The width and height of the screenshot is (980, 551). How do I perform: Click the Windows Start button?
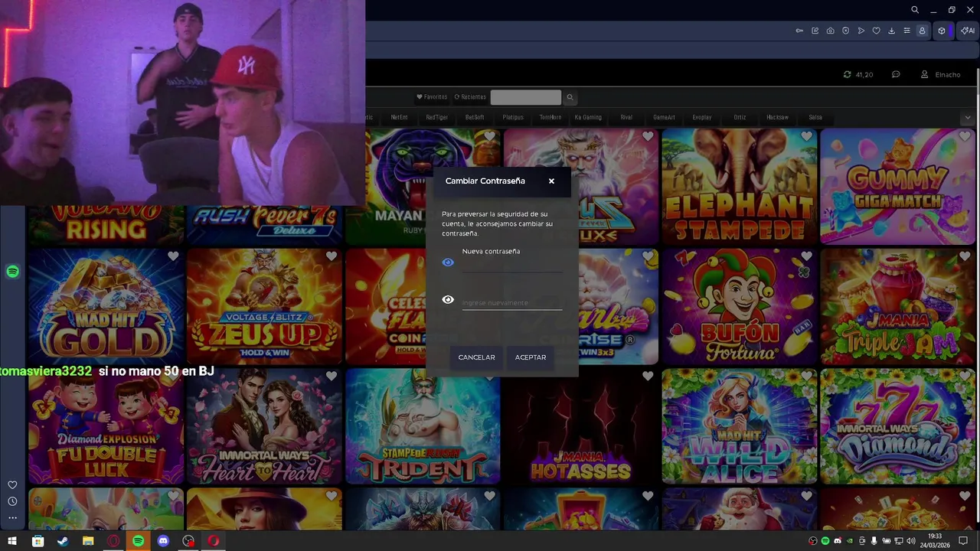click(12, 541)
